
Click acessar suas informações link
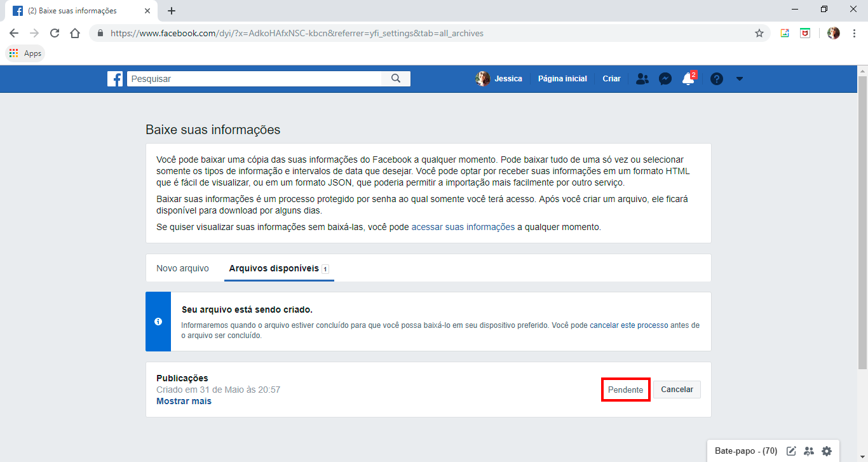pos(463,227)
